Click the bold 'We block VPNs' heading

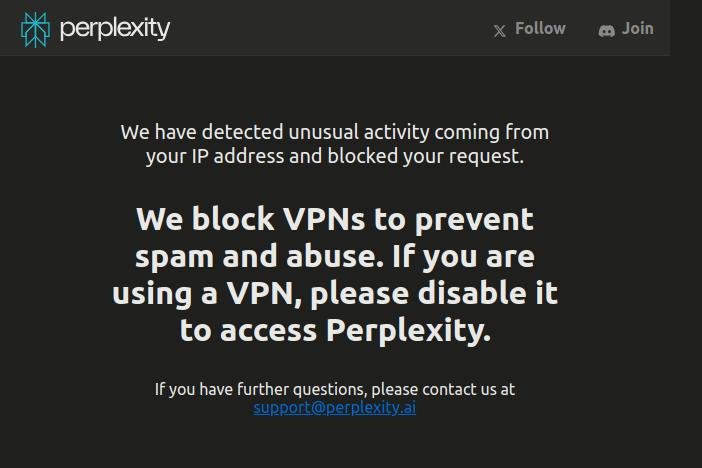335,275
